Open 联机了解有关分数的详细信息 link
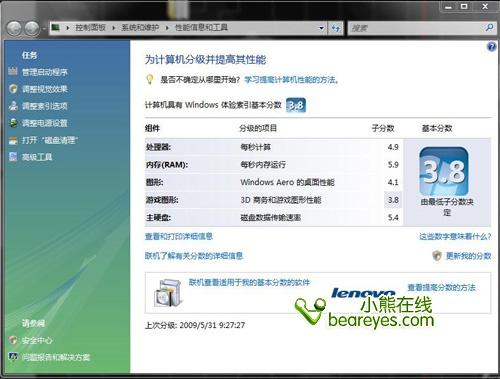This screenshot has width=500, height=379. 194,256
